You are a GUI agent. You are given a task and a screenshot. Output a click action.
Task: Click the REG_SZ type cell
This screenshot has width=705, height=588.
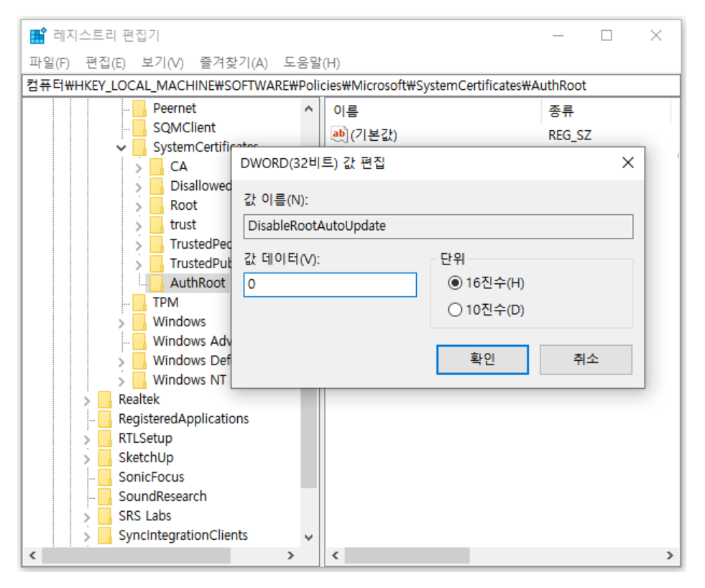point(570,134)
